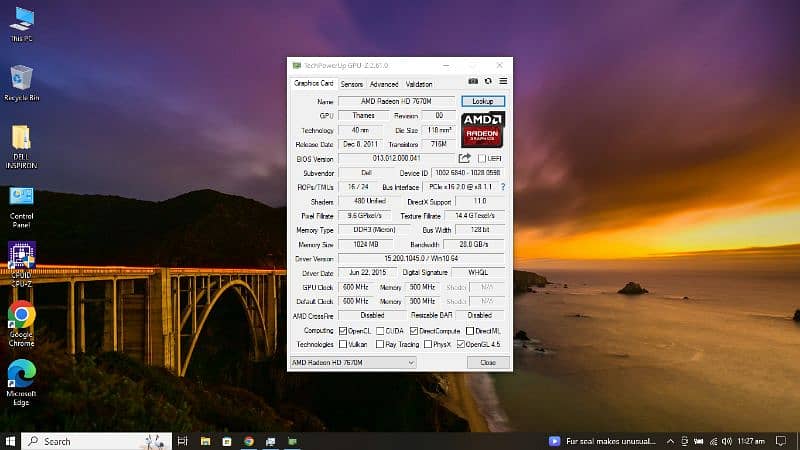Click the Bus Interface question mark icon
This screenshot has height=450, width=800.
tap(503, 187)
